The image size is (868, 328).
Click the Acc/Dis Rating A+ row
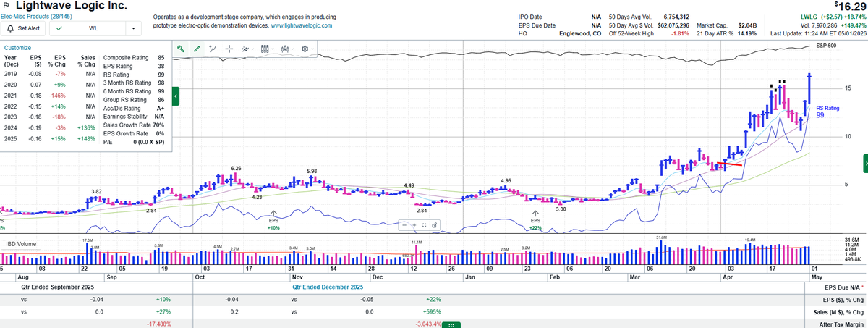[x=135, y=109]
